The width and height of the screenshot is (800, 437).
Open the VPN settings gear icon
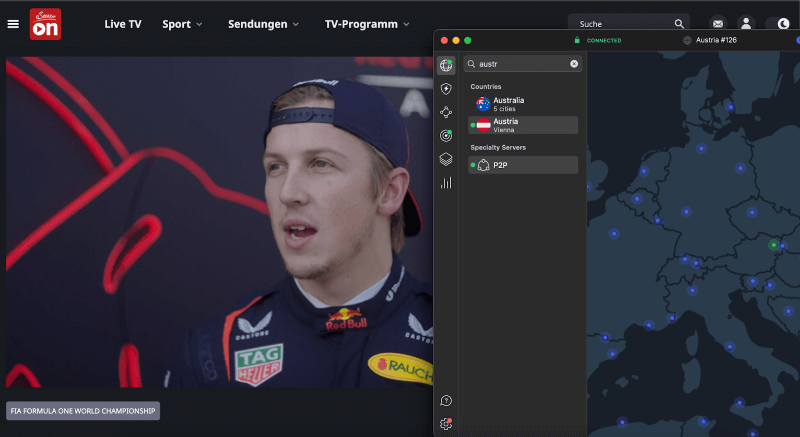click(x=446, y=424)
